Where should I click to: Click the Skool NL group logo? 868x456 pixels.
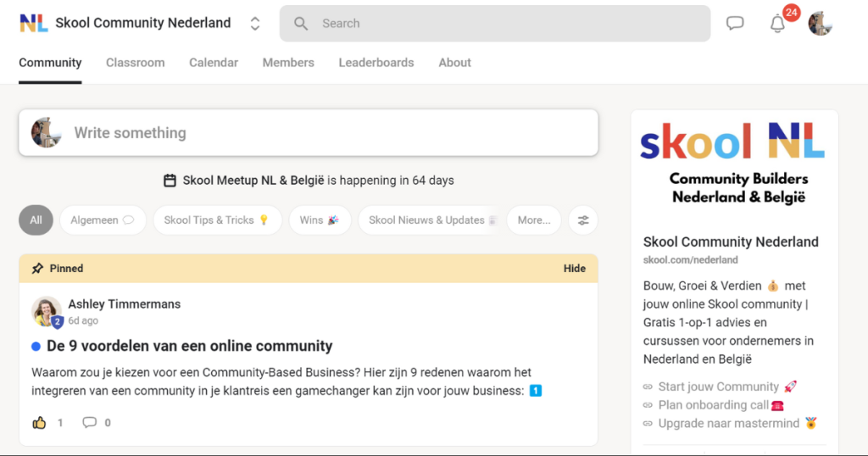pos(732,141)
